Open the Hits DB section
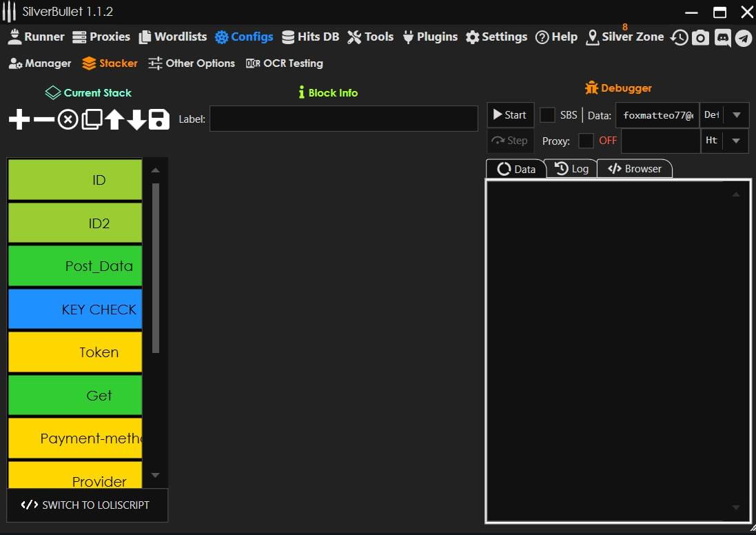756x535 pixels. click(x=311, y=37)
